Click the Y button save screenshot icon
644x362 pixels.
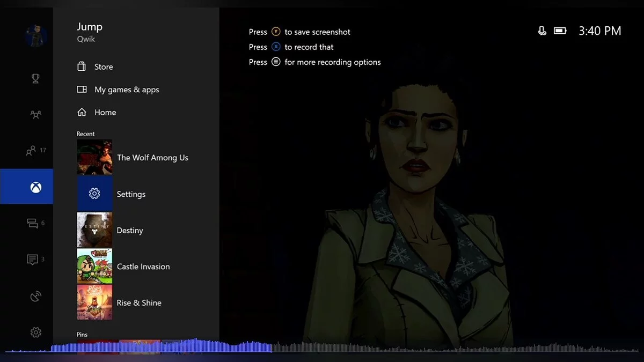click(x=276, y=32)
